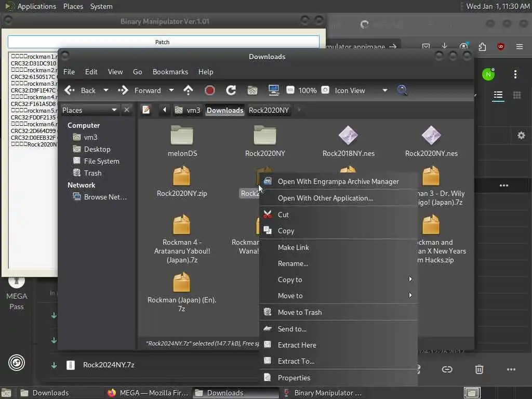Click MEGA trash icon at bottom right

(x=479, y=369)
